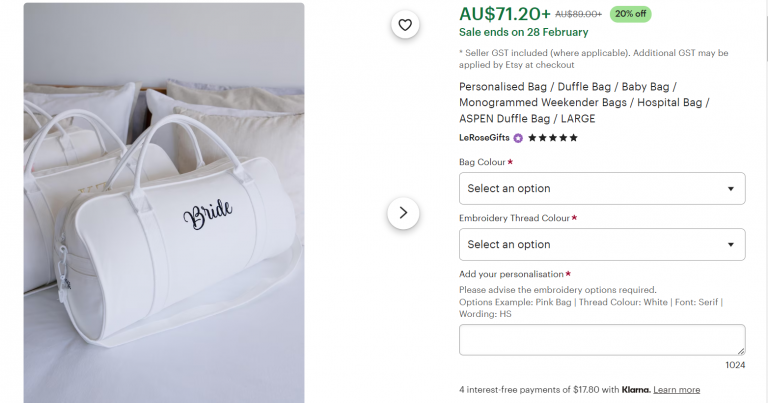Click the five-star rating icons
This screenshot has width=768, height=403.
click(553, 138)
